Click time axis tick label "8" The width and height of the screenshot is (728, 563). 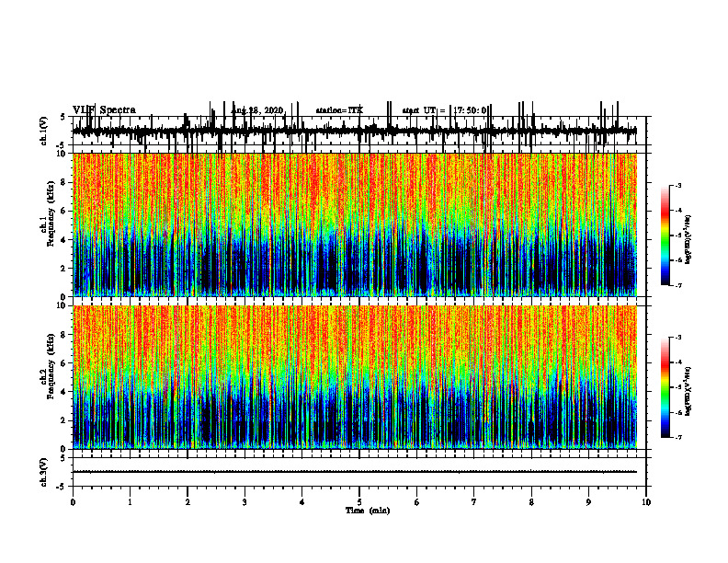coord(531,502)
